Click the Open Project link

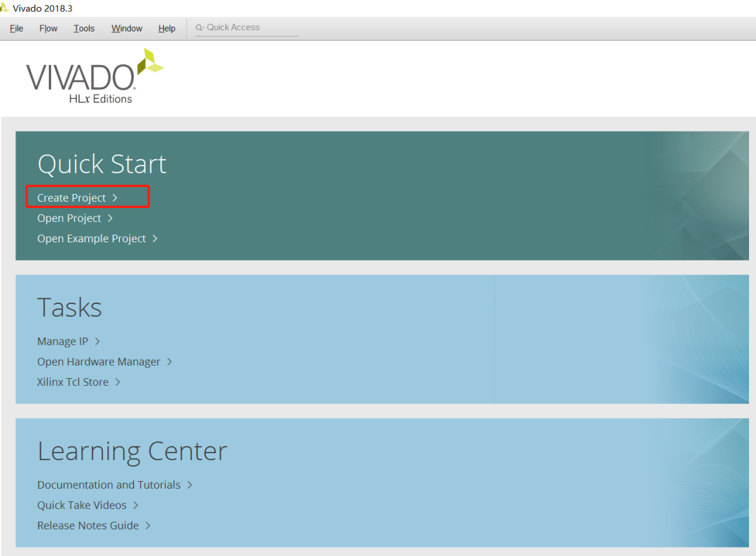[x=69, y=218]
